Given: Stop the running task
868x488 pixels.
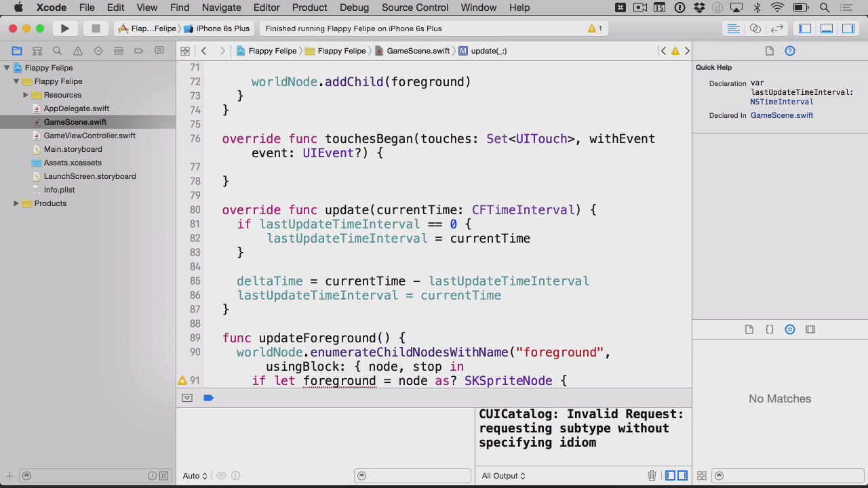Looking at the screenshot, I should coord(96,28).
